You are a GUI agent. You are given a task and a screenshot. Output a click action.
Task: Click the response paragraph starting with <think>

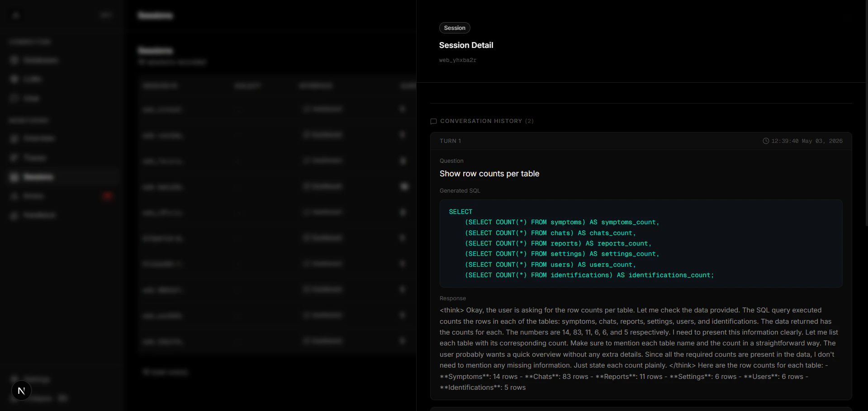pyautogui.click(x=639, y=349)
